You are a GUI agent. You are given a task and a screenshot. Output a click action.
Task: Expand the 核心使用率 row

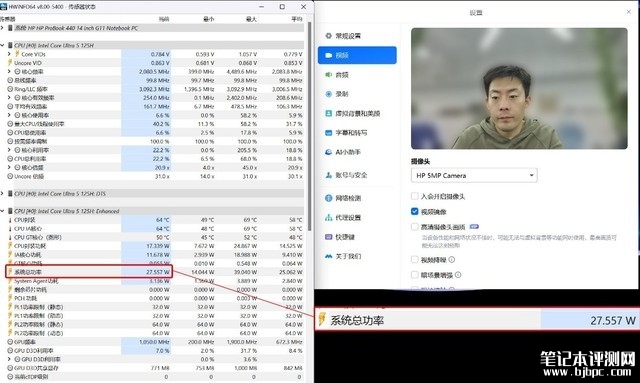click(x=9, y=115)
